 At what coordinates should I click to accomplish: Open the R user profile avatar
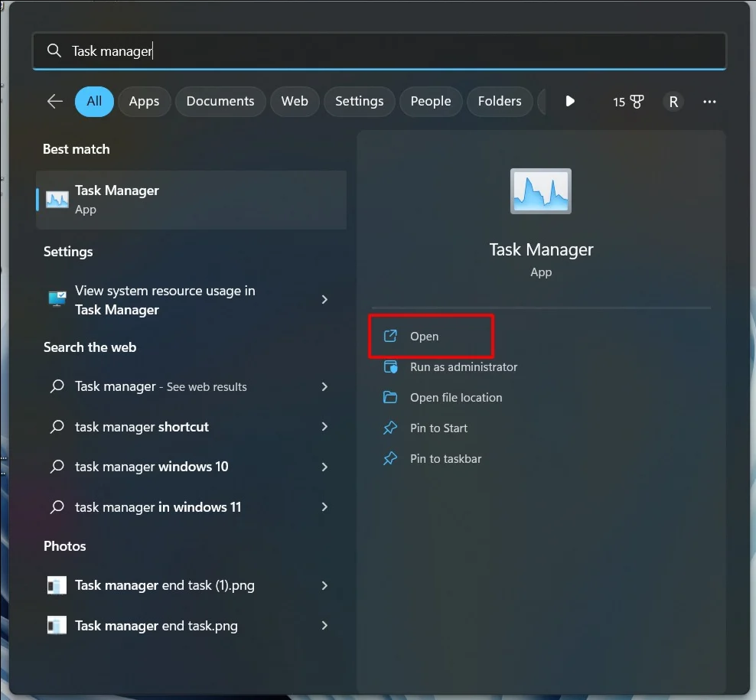673,102
